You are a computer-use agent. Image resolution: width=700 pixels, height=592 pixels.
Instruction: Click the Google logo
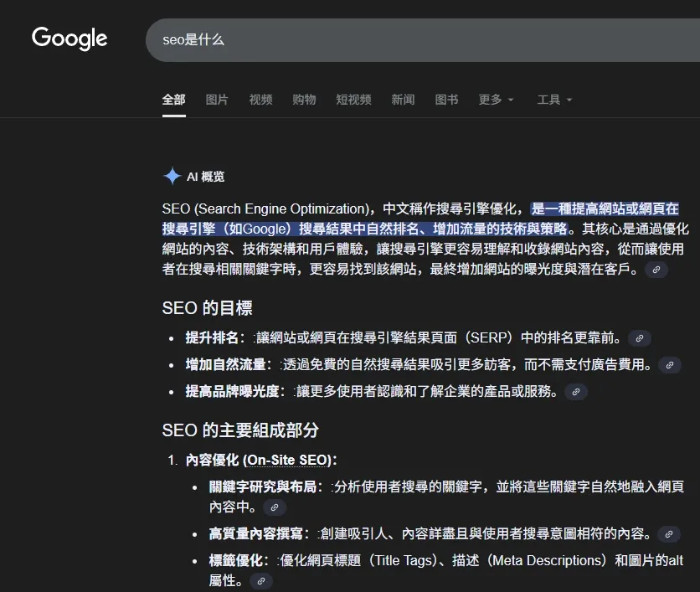point(69,39)
